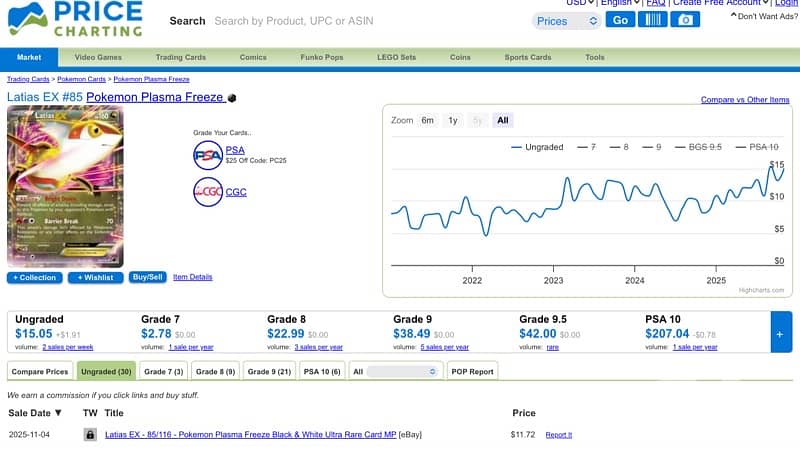The image size is (800, 451).
Task: Open the CGC grading logo link
Action: point(207,191)
